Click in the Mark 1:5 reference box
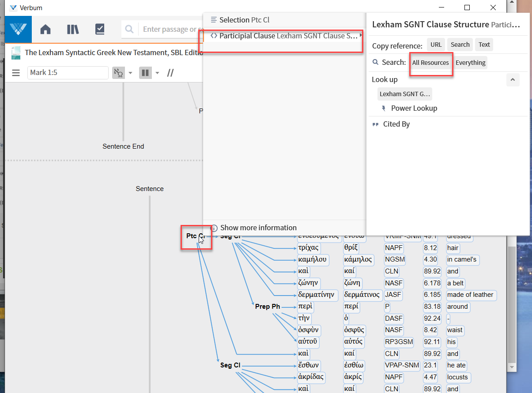 (x=68, y=73)
